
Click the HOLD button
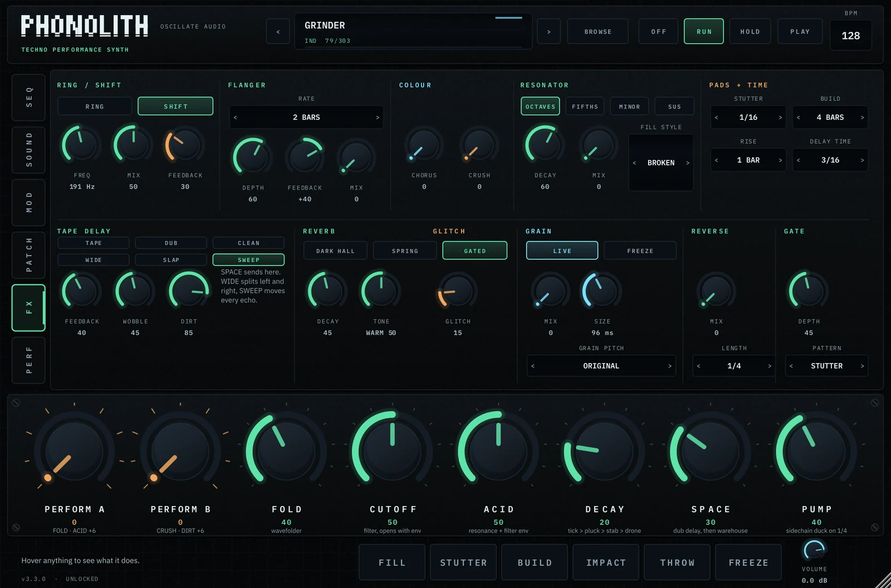tap(750, 32)
